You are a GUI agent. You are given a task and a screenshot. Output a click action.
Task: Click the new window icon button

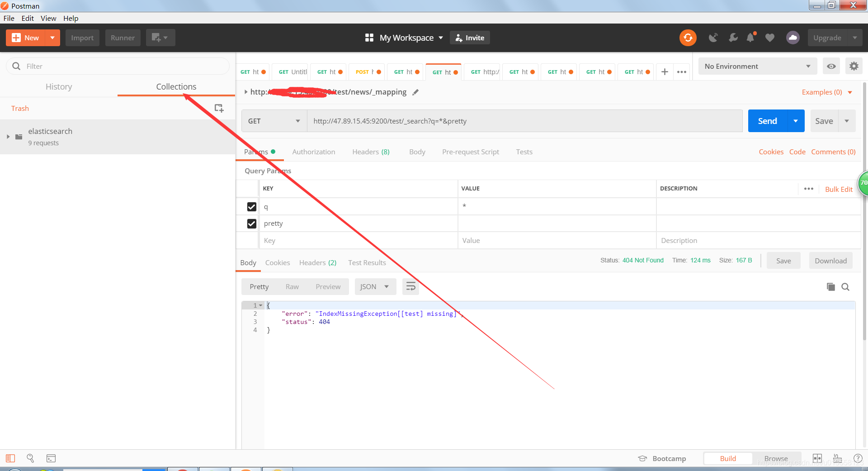click(x=160, y=38)
